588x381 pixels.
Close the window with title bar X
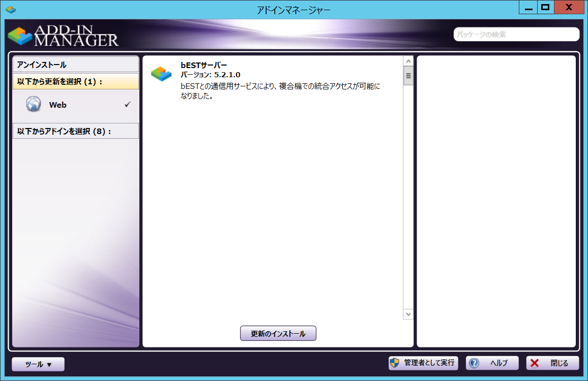point(569,8)
